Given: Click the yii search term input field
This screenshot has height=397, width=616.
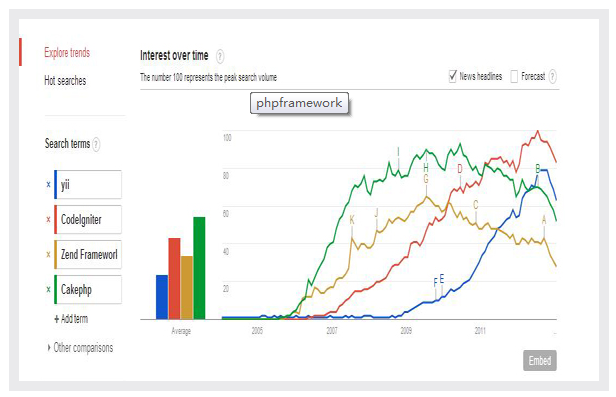Looking at the screenshot, I should [88, 184].
